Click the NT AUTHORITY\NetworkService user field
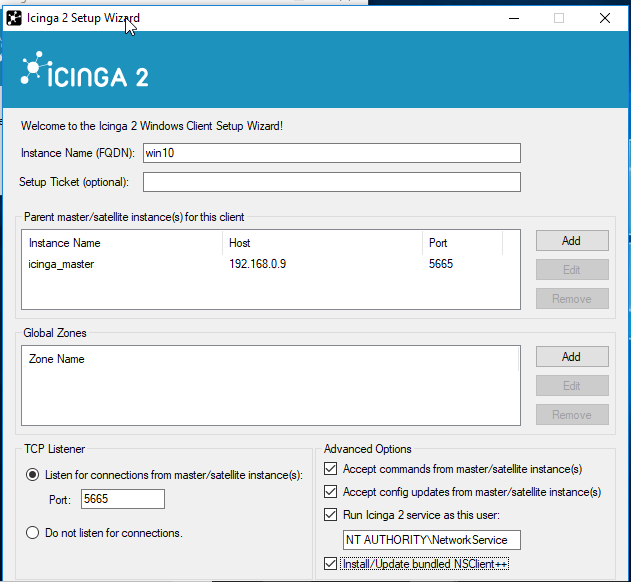 (432, 540)
